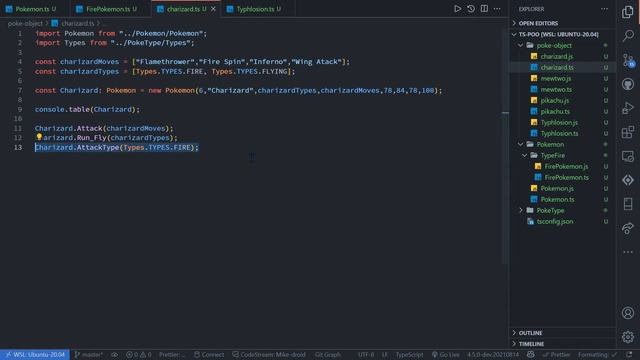Open Explorer panel More Actions ellipsis
This screenshot has width=640, height=360.
(604, 9)
